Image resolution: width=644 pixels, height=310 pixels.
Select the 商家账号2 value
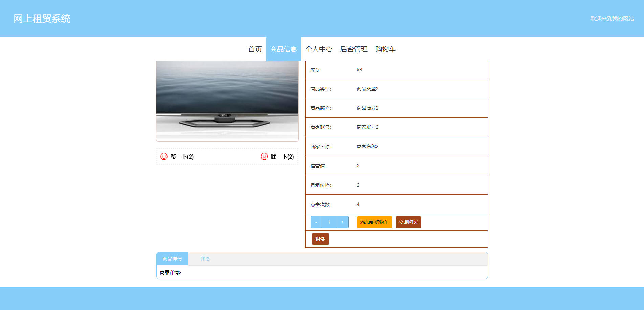(x=368, y=127)
